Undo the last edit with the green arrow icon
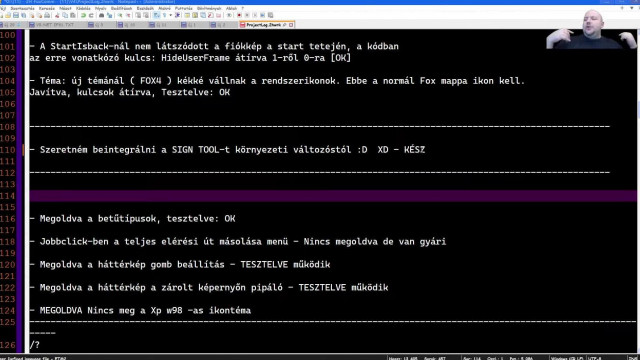Viewport: 640px width, 360px height. tap(83, 16)
